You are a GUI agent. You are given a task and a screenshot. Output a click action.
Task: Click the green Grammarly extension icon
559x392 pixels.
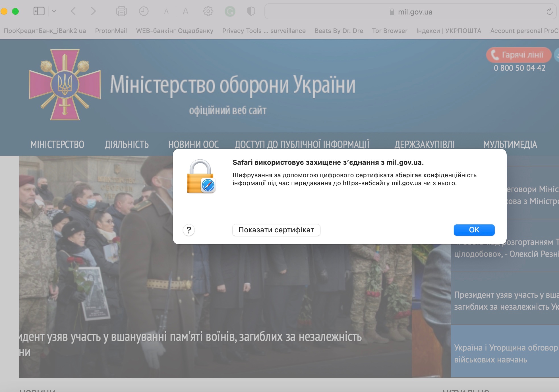(230, 11)
